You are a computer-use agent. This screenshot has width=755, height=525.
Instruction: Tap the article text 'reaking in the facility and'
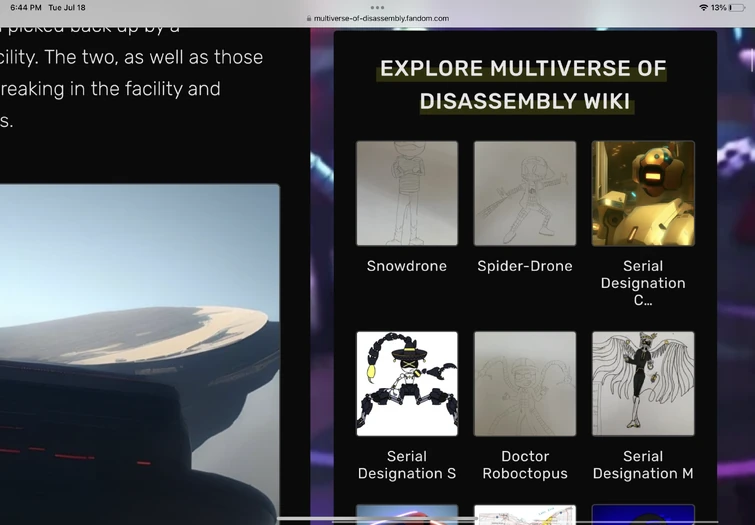(110, 89)
